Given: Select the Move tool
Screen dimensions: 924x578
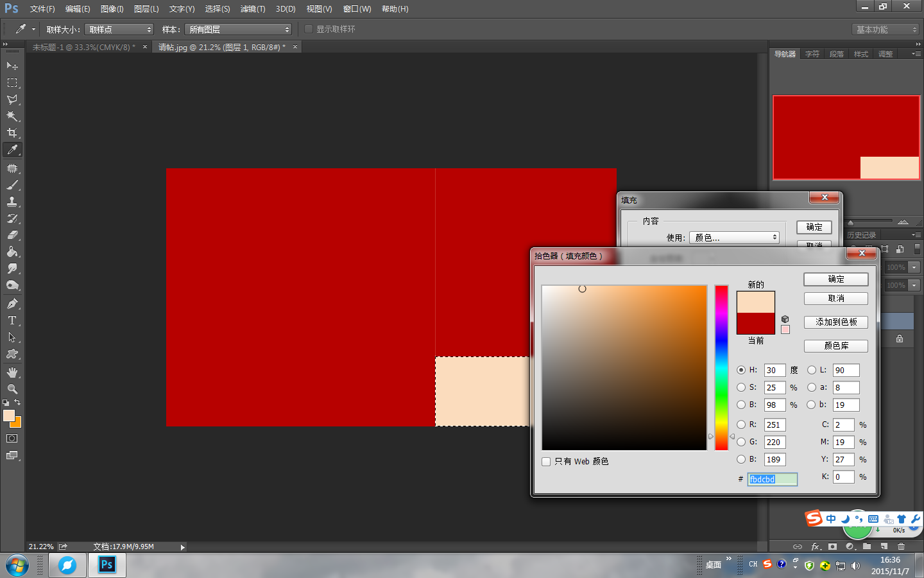Looking at the screenshot, I should [x=12, y=66].
